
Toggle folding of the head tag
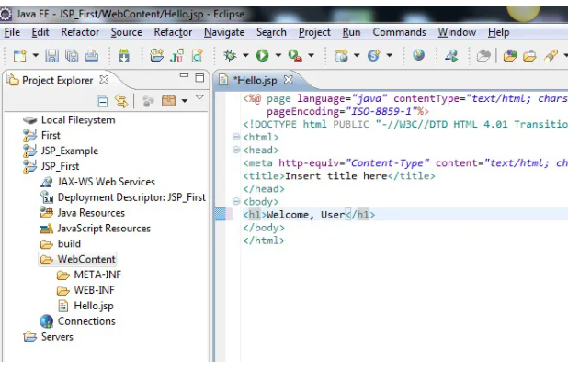tap(236, 150)
